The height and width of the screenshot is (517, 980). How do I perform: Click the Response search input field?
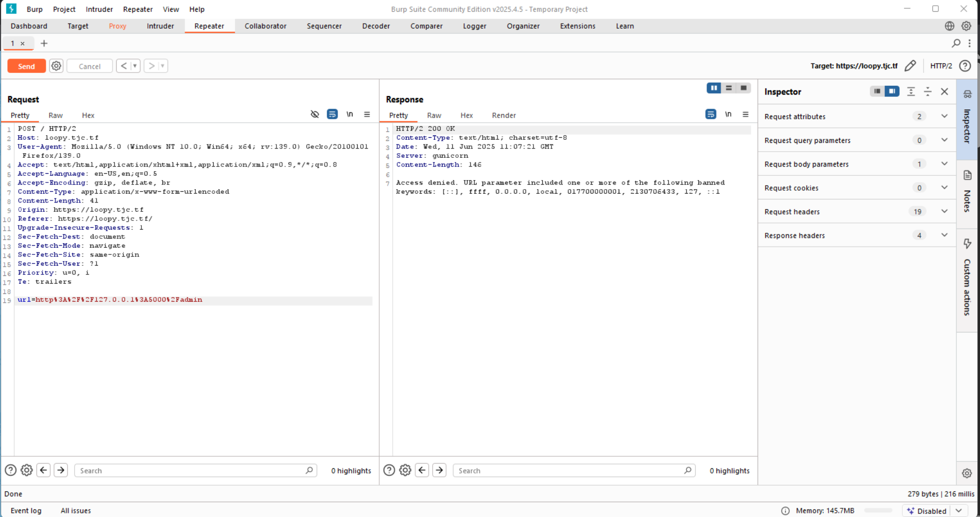tap(574, 470)
